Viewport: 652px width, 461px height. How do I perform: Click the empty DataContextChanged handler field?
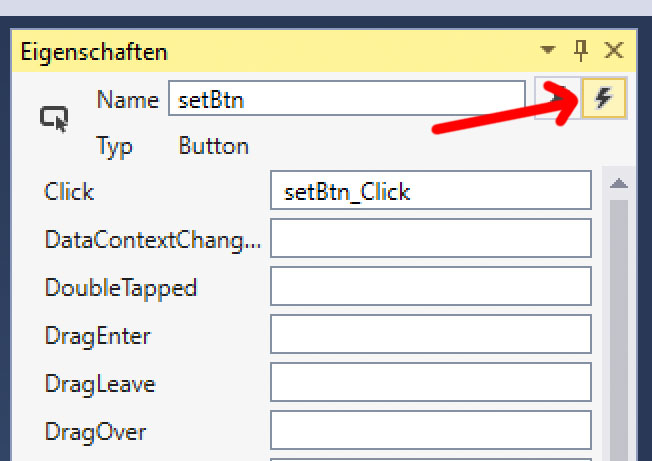[x=430, y=240]
